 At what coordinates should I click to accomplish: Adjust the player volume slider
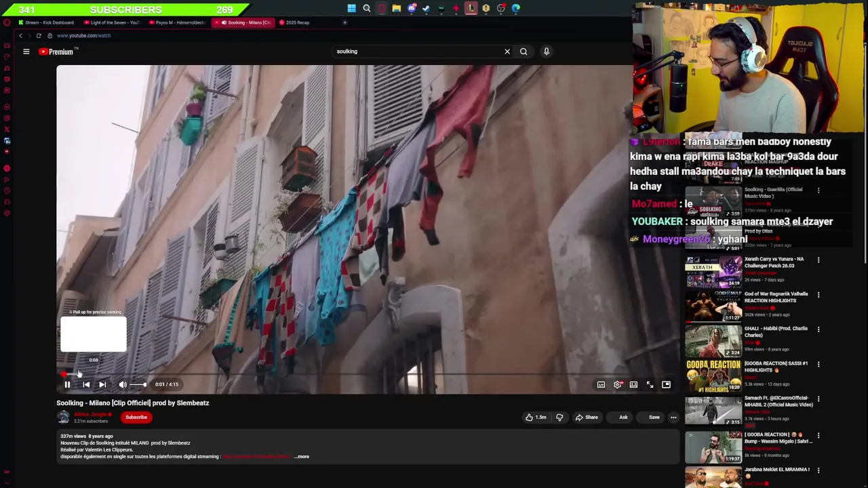(x=138, y=384)
